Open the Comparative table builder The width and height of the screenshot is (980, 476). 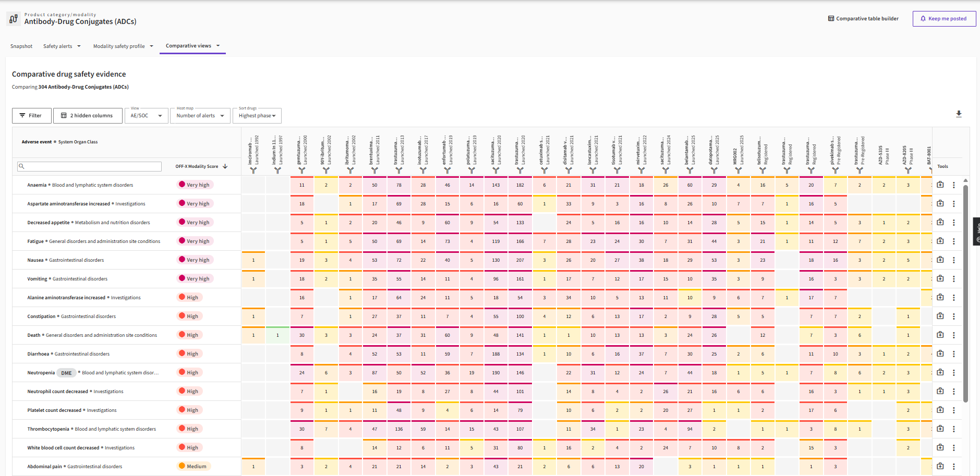(x=863, y=19)
